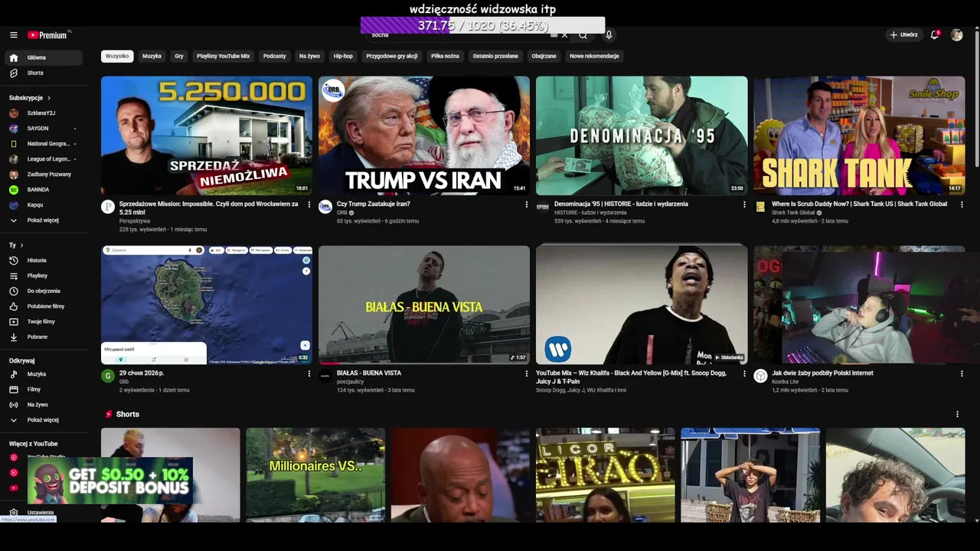Click the Utwórz create button

click(x=903, y=35)
